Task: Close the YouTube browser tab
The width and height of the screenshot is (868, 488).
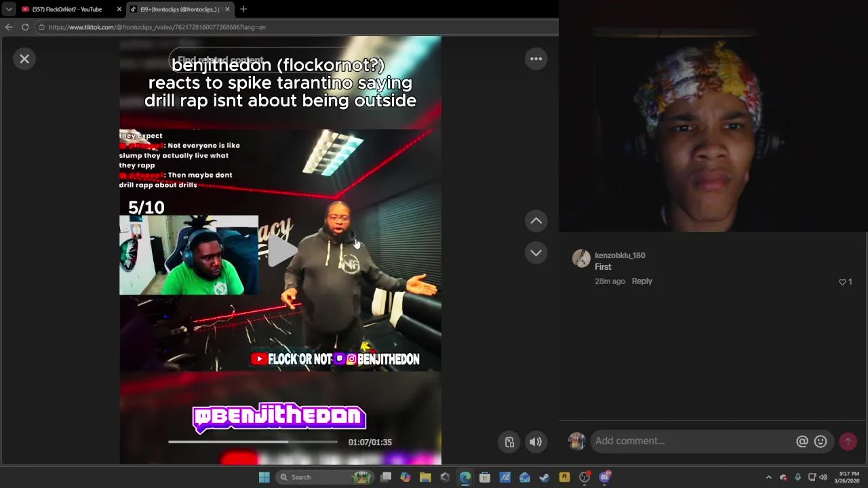Action: (119, 9)
